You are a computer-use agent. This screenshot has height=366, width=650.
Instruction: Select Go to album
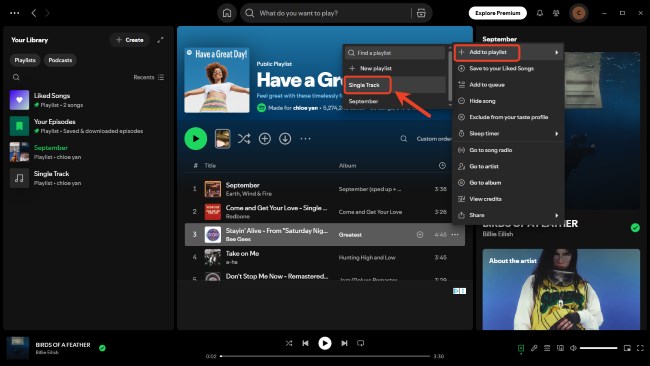(x=508, y=182)
